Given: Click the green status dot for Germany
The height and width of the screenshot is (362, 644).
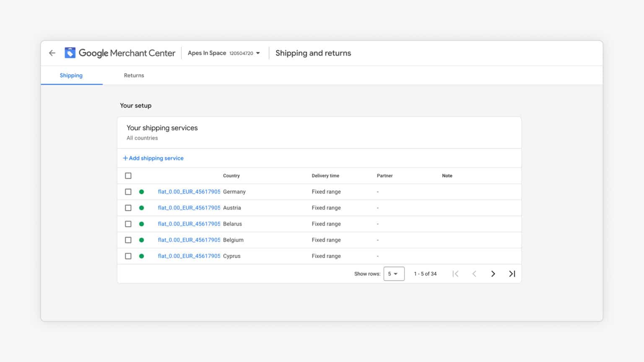Looking at the screenshot, I should [142, 191].
